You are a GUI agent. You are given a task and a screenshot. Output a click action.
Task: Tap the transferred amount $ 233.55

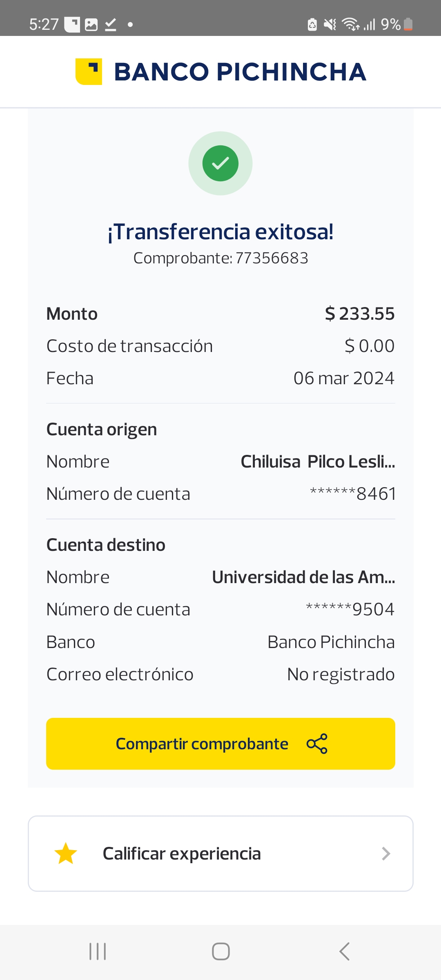coord(360,314)
